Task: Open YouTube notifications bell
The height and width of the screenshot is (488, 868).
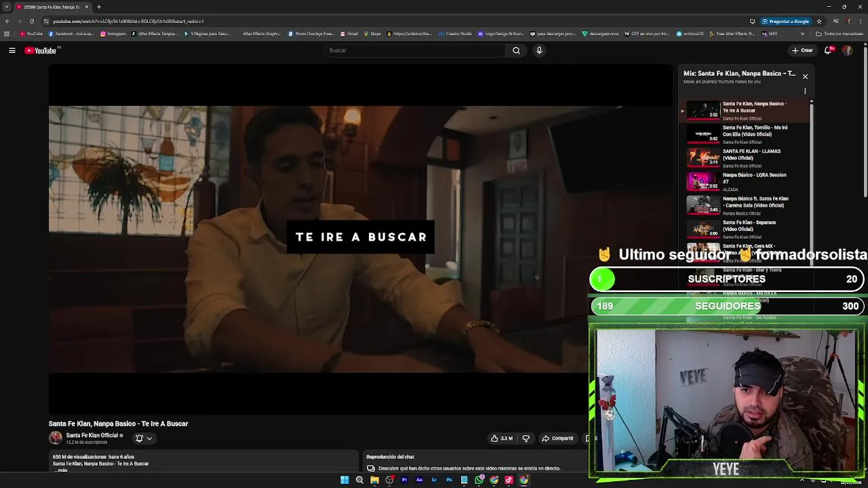Action: tap(829, 50)
